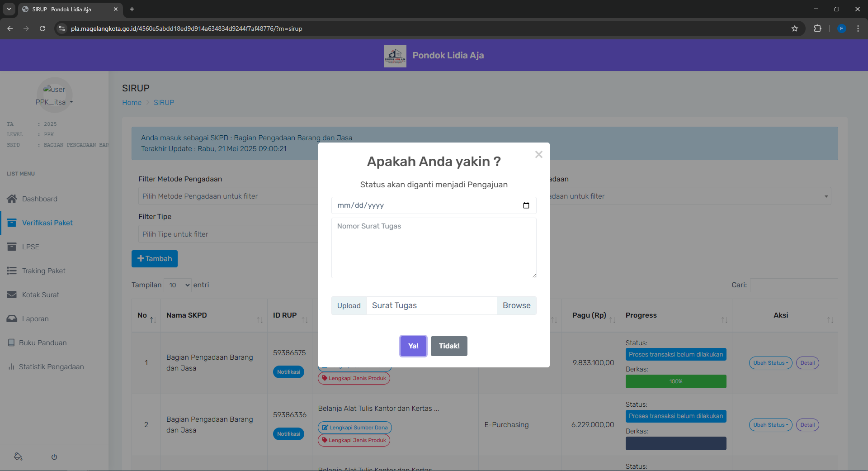
Task: Click the Dashboard home icon in sidebar
Action: [12, 199]
